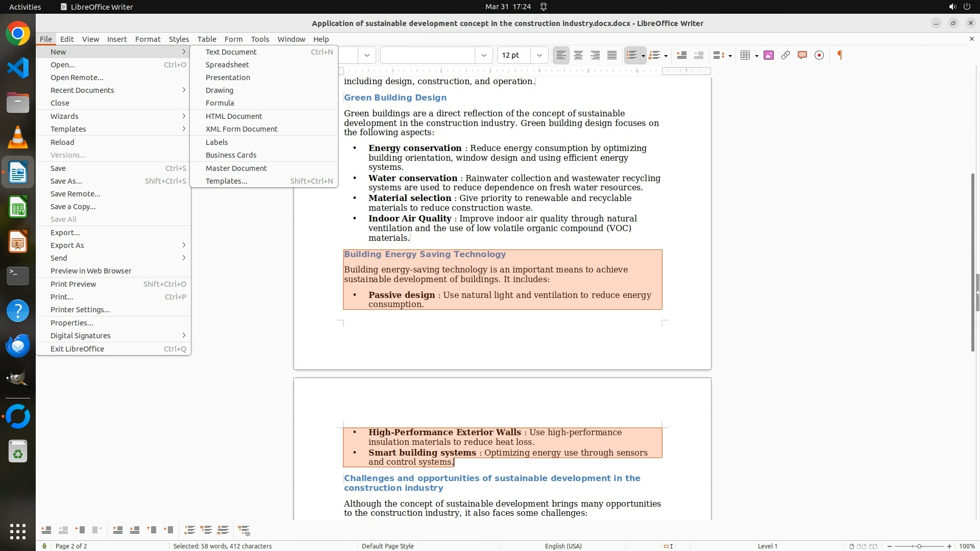Image resolution: width=980 pixels, height=551 pixels.
Task: Insert an image from the toolbar
Action: pos(768,55)
